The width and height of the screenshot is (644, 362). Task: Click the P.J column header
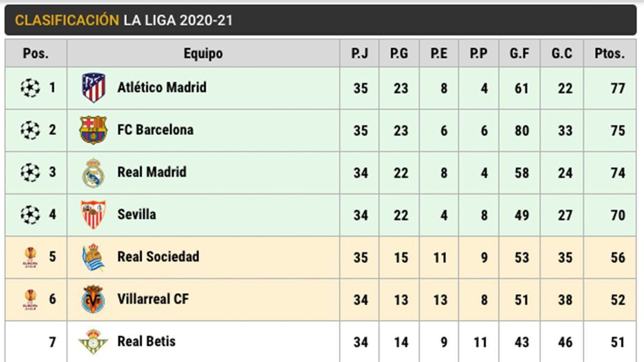click(360, 54)
